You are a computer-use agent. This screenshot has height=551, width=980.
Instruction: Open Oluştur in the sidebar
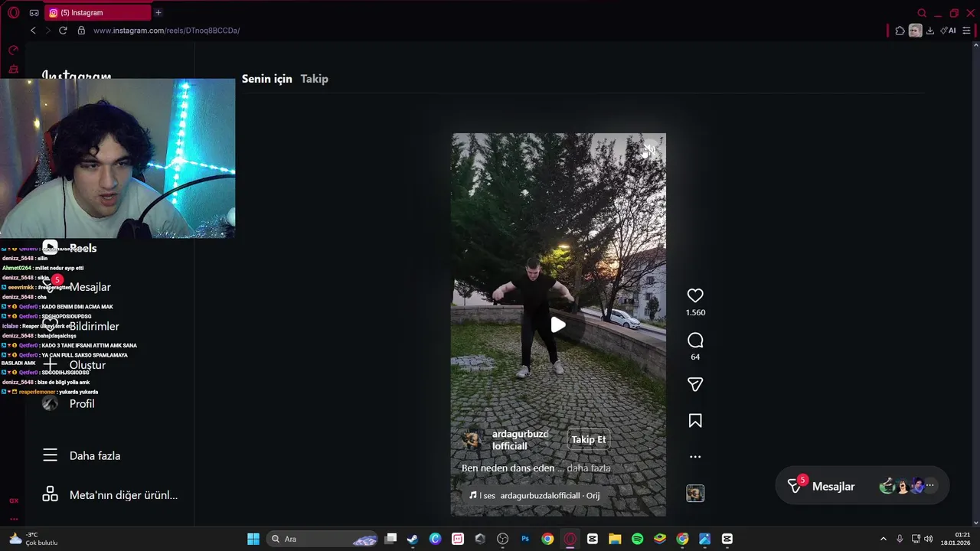click(73, 365)
